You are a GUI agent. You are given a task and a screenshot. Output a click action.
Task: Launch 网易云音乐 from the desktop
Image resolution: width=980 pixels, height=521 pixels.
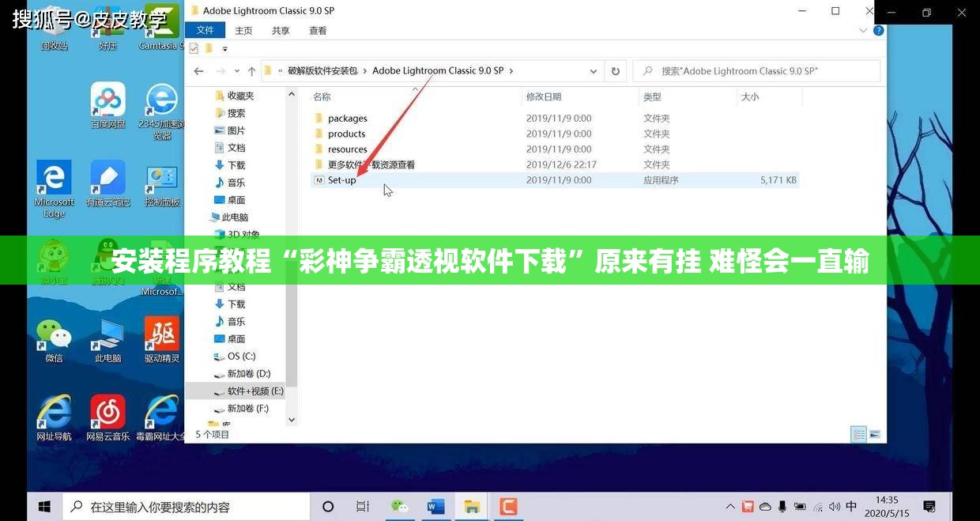pyautogui.click(x=108, y=417)
